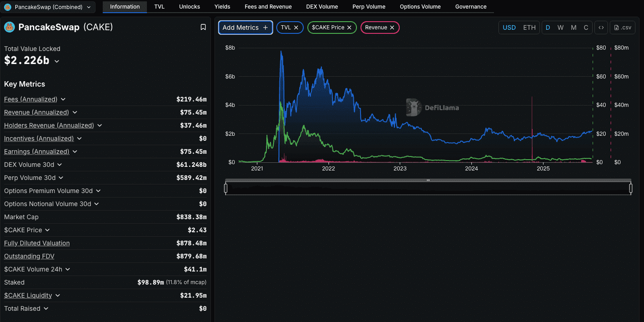Click the $2.226b TVL figure

[27, 60]
